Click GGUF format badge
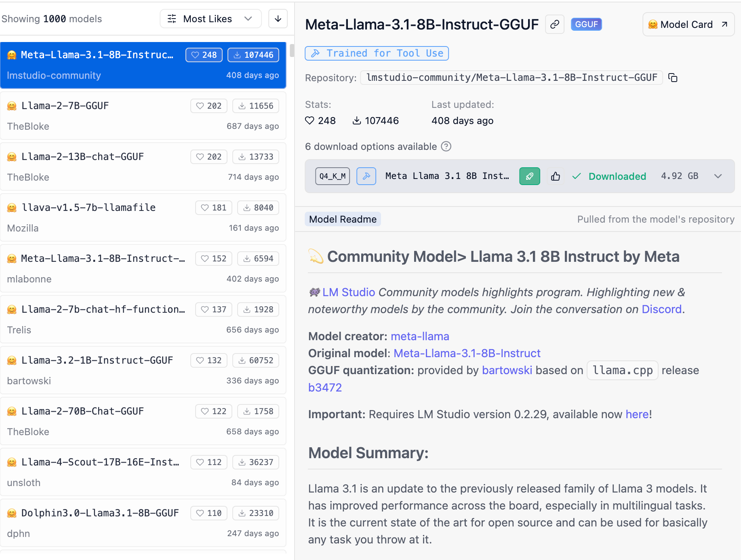Screen dimensions: 741x560 click(x=586, y=24)
